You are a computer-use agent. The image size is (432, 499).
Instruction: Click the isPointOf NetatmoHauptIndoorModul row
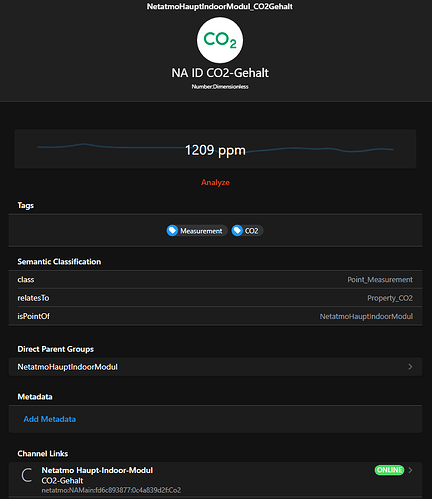[x=215, y=316]
